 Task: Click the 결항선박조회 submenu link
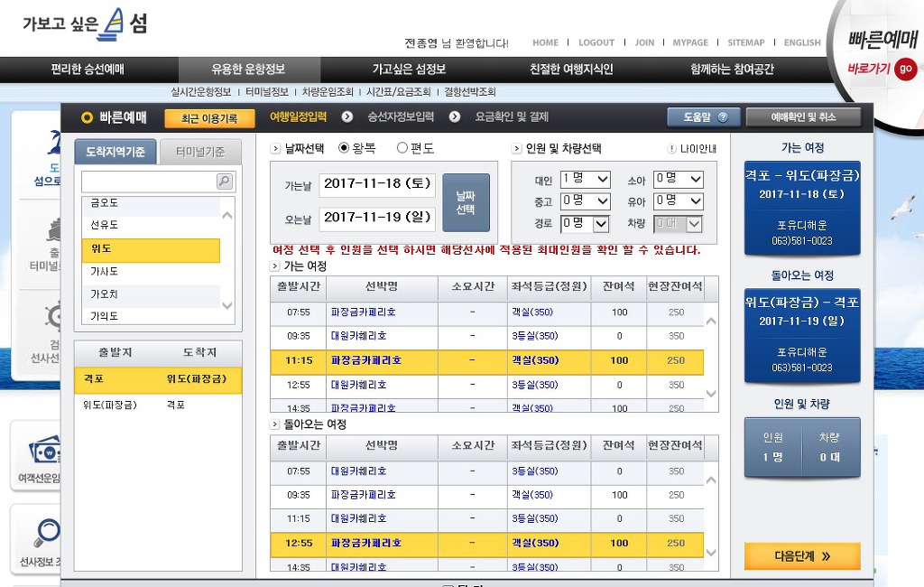coord(469,92)
